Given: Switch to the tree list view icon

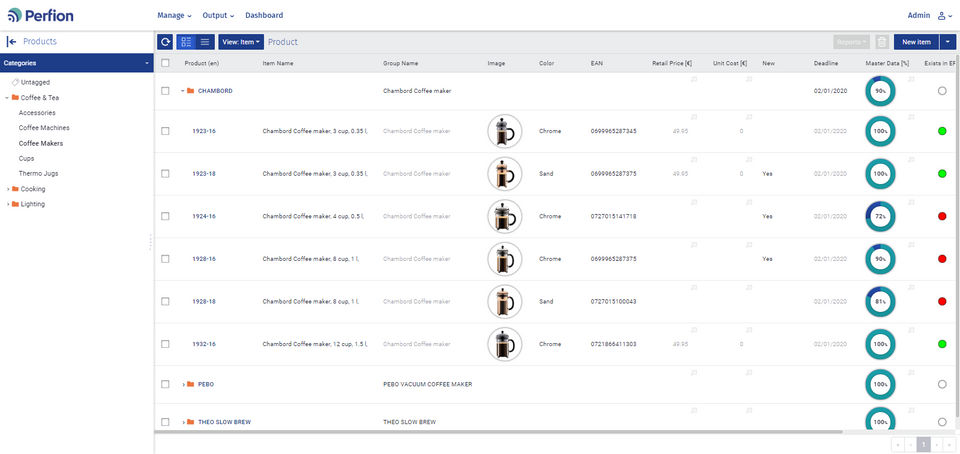Looking at the screenshot, I should pyautogui.click(x=186, y=42).
